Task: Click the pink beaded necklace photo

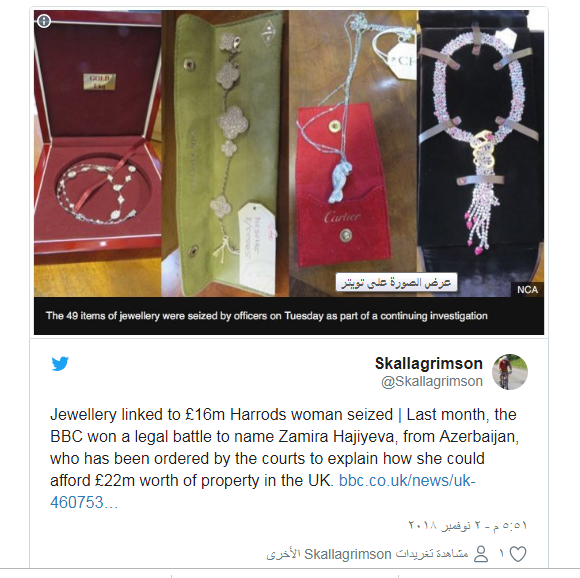Action: tap(480, 153)
